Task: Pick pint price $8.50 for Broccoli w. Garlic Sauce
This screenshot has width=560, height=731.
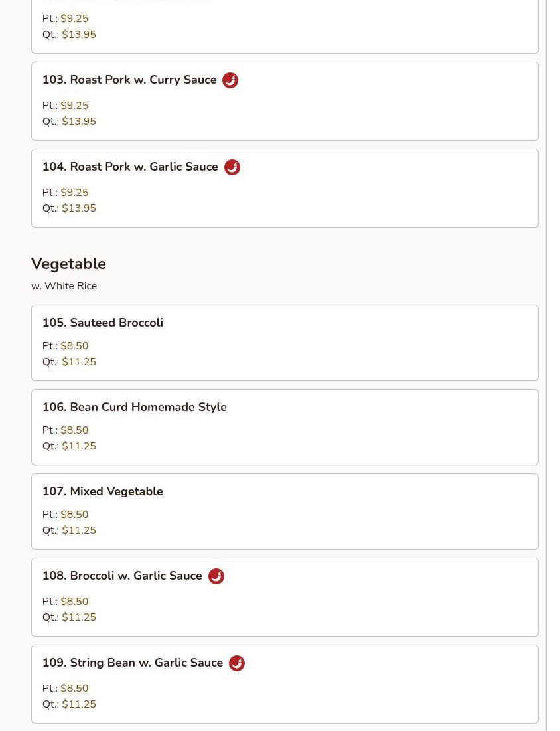Action: (x=74, y=602)
